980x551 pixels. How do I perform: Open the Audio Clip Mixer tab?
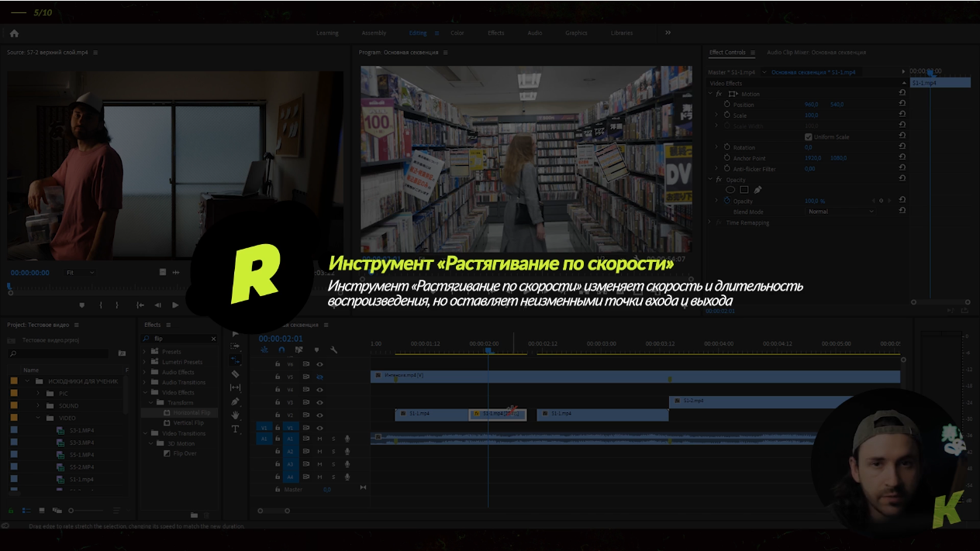pyautogui.click(x=816, y=53)
